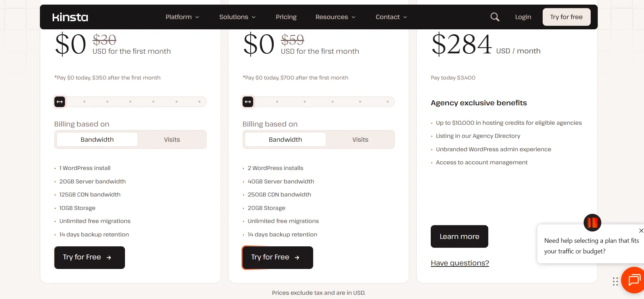
Task: Click Try for free in the navbar
Action: [x=566, y=17]
